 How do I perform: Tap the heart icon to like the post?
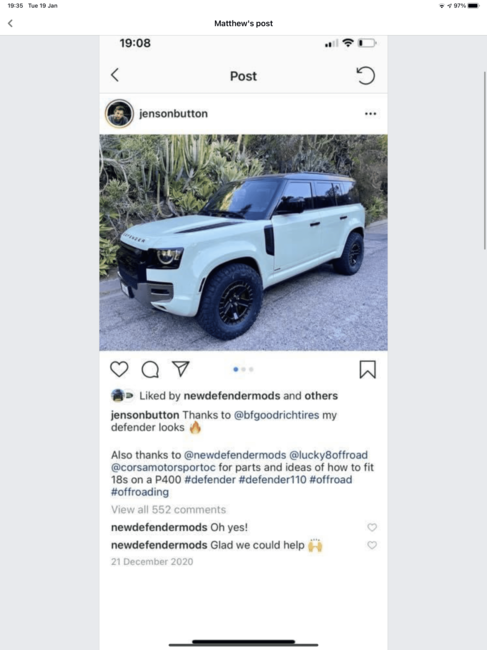pos(119,369)
